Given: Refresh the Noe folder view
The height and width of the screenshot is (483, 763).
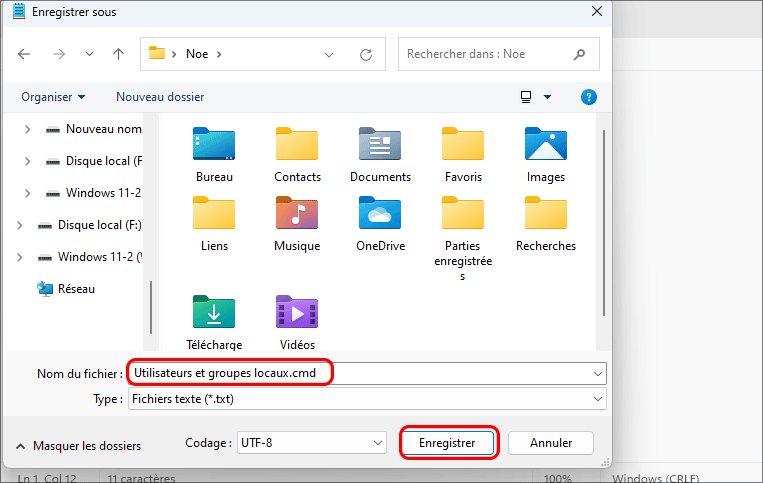Looking at the screenshot, I should pos(366,54).
